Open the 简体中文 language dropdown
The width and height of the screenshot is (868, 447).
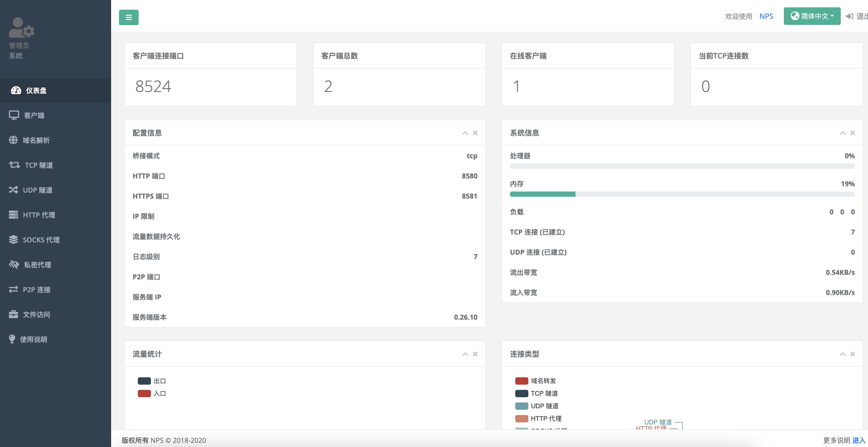point(812,16)
